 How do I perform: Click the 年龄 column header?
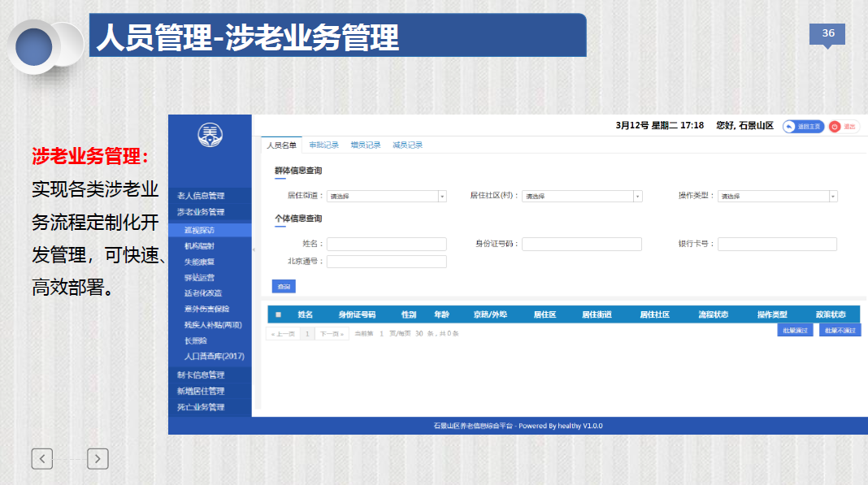pyautogui.click(x=442, y=314)
